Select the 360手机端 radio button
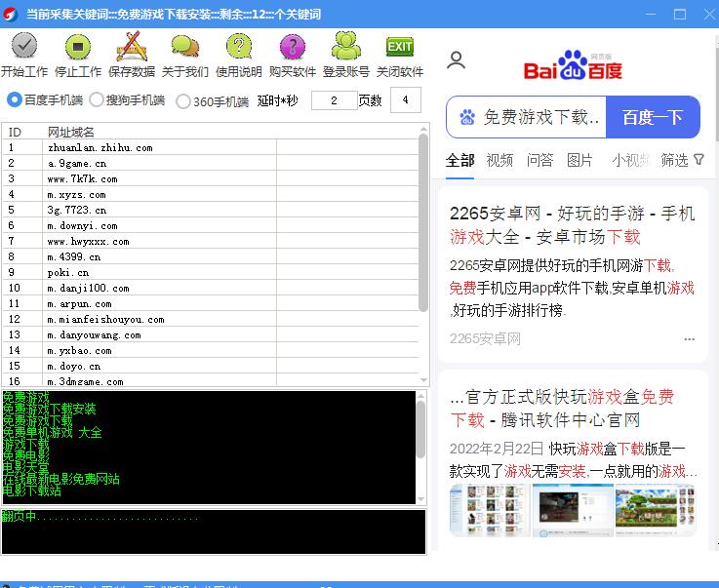Screen dimensions: 719x588 (x=182, y=100)
